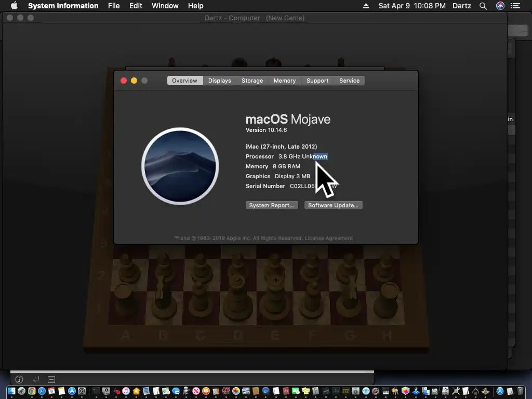Open Notification Center list icon

coord(515,6)
